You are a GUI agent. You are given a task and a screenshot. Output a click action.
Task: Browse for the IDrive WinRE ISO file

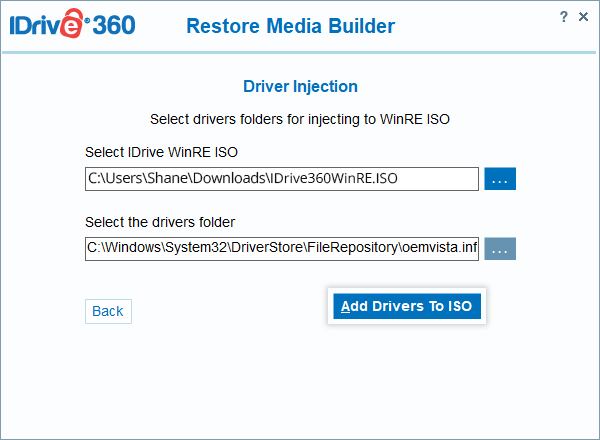(500, 179)
